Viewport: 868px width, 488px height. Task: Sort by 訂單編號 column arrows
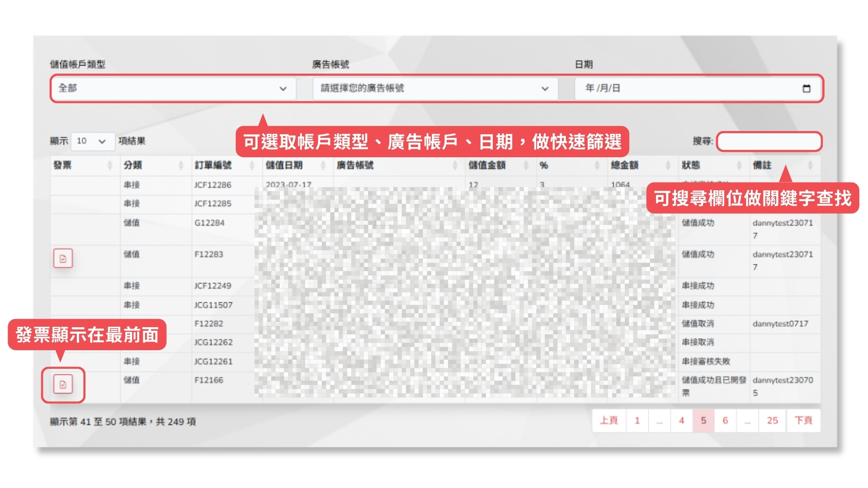(252, 165)
